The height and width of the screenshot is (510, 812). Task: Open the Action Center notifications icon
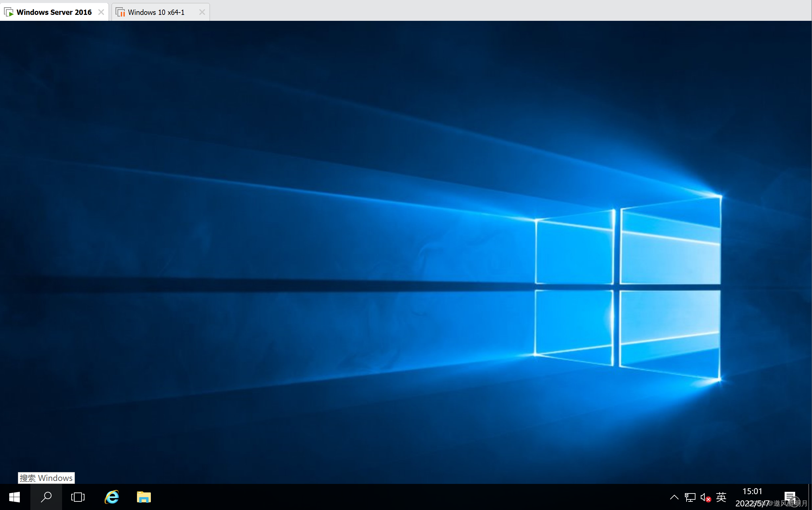(x=790, y=497)
